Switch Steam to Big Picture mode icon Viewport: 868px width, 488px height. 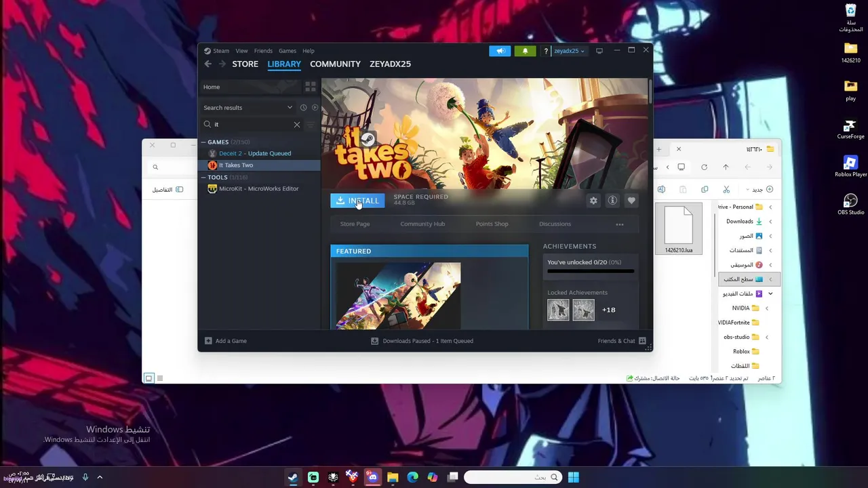point(599,51)
